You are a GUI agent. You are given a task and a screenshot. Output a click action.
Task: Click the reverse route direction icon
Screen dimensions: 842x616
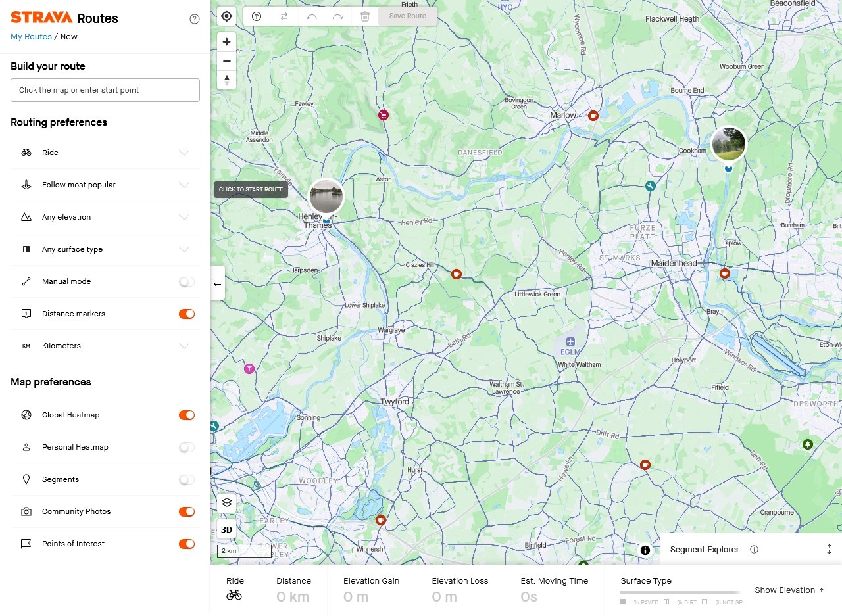click(284, 16)
